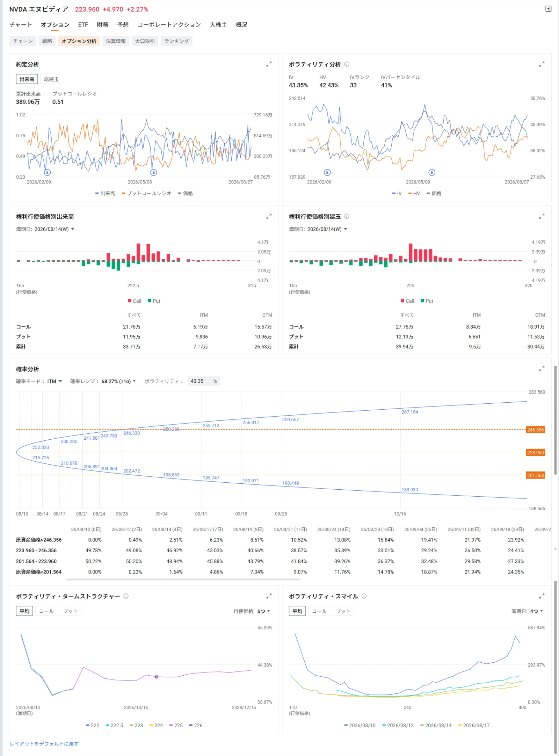
Task: Open the コーポレートアクション tab
Action: 169,24
